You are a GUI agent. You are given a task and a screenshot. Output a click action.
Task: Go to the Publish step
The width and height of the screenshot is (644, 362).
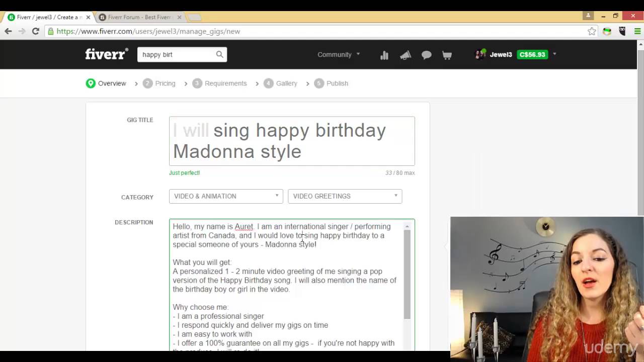[331, 83]
